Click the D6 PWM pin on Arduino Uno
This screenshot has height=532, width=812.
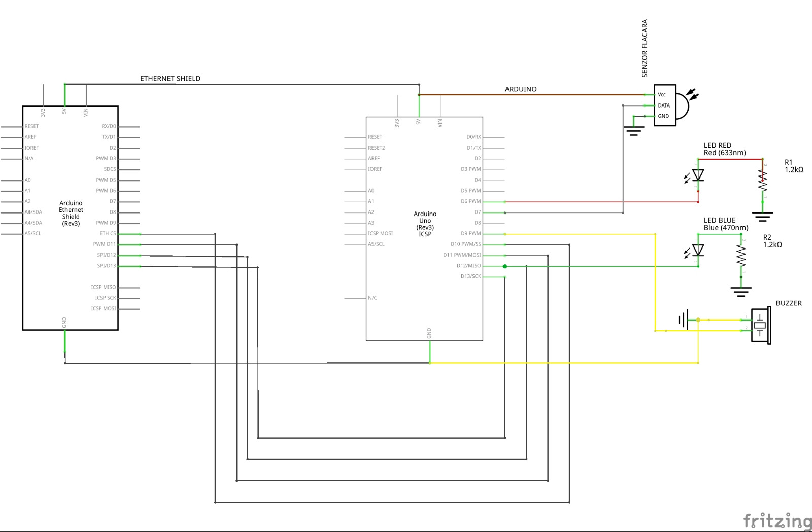point(470,201)
